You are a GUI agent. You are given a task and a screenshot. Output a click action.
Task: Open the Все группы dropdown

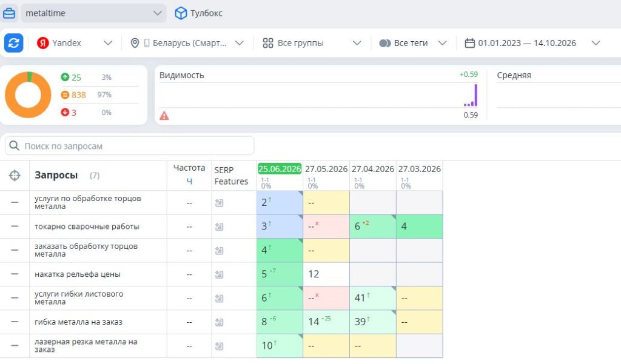[x=312, y=43]
